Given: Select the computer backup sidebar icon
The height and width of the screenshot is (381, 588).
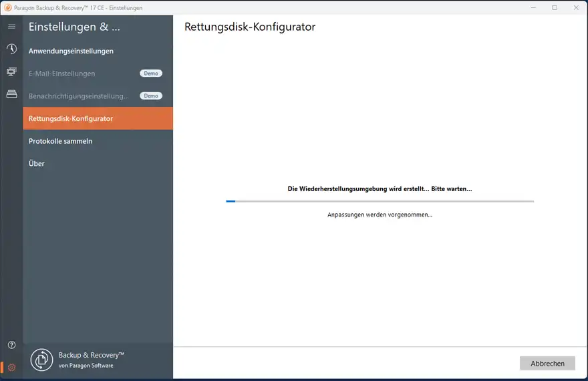Looking at the screenshot, I should 11,72.
